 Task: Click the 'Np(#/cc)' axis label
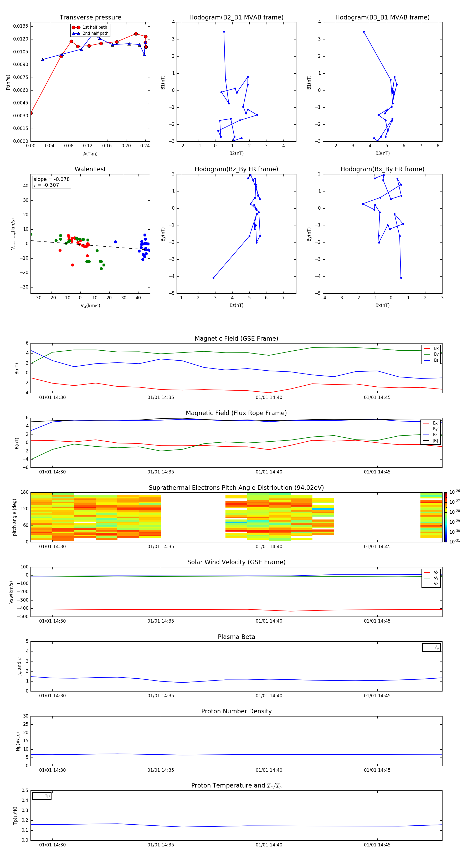(18, 741)
